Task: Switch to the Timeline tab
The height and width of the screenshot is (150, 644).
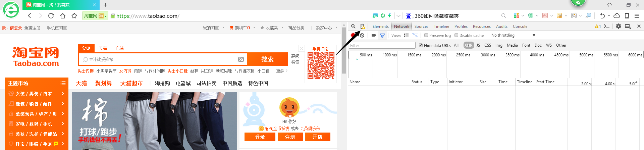Action: click(441, 27)
